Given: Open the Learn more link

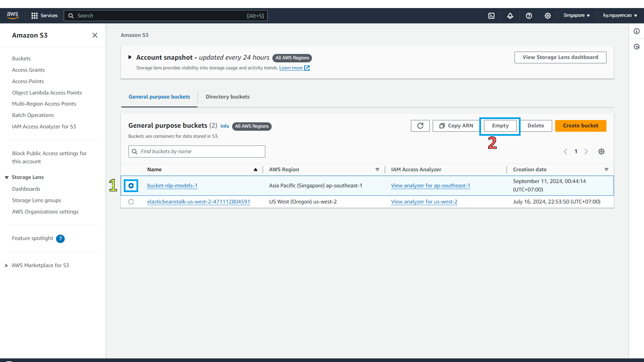Looking at the screenshot, I should (x=291, y=68).
